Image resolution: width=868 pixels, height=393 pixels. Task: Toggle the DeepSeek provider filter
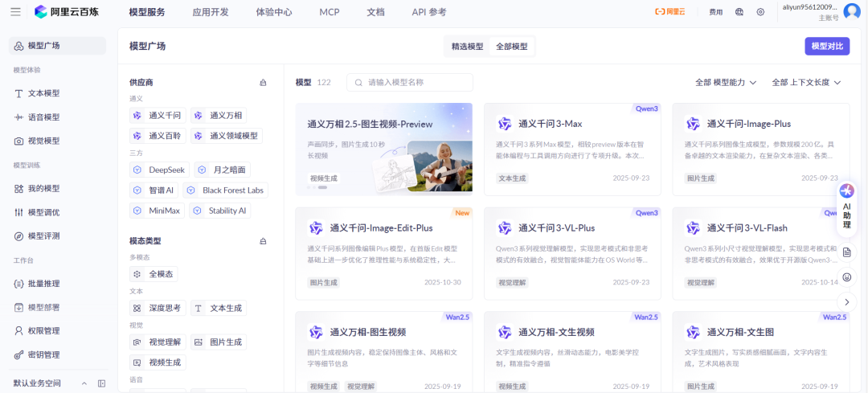click(159, 170)
